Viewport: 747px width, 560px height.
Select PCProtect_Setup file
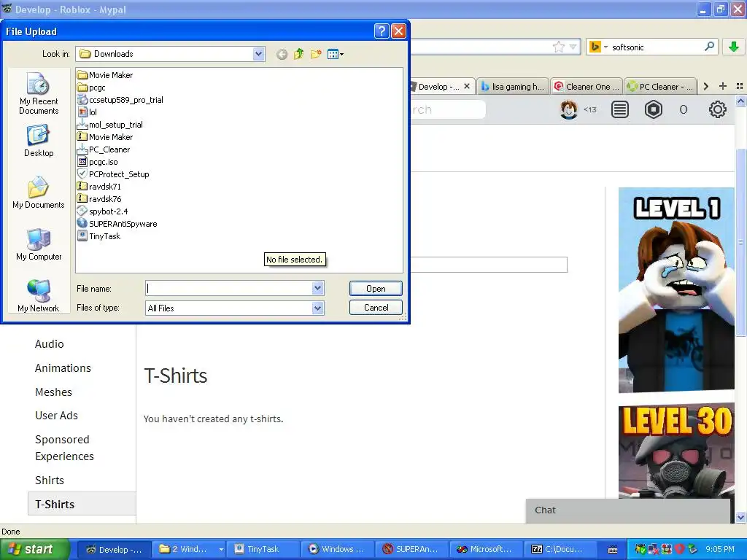pos(113,174)
